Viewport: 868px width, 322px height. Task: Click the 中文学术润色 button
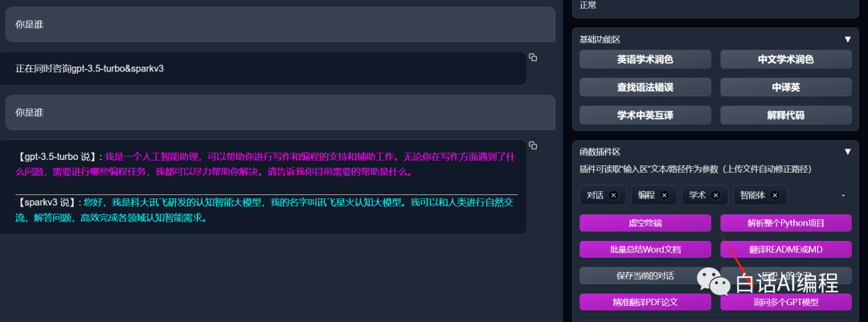(x=785, y=59)
